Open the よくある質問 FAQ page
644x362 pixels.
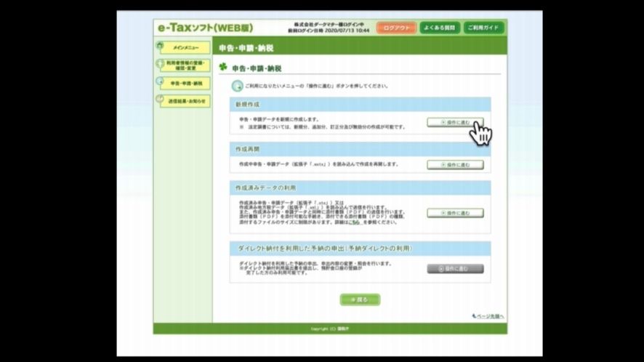click(x=440, y=28)
